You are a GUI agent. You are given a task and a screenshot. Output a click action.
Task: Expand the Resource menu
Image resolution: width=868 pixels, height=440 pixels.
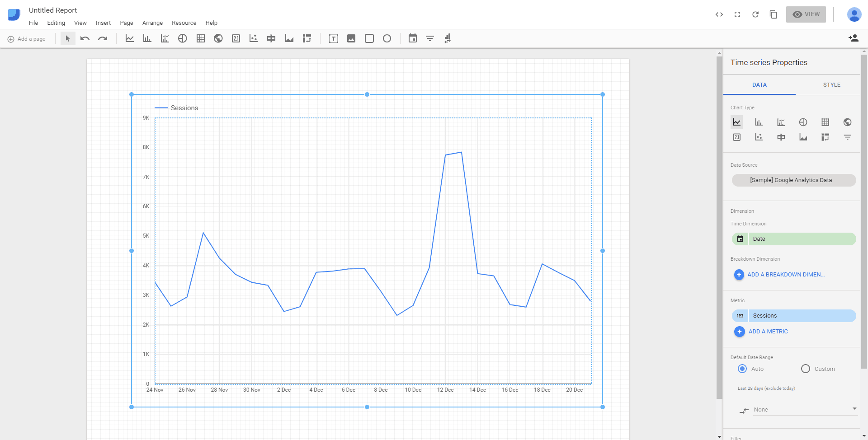click(184, 23)
